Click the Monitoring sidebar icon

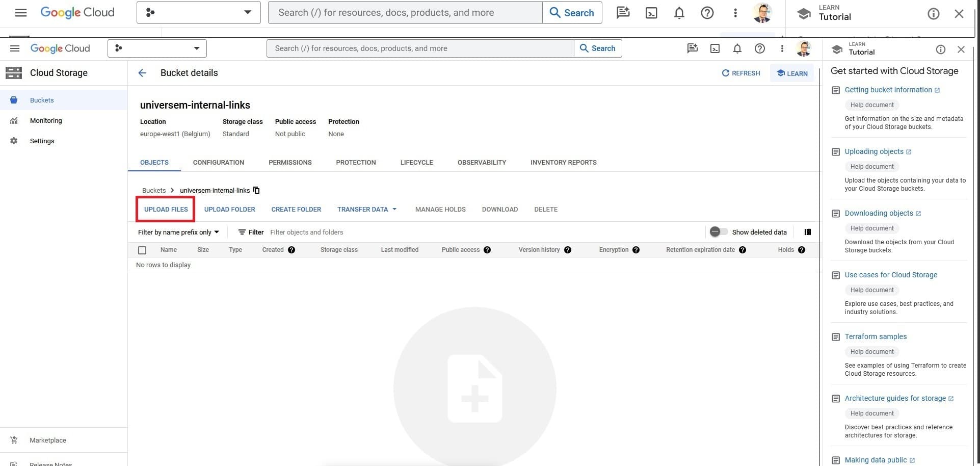tap(14, 121)
